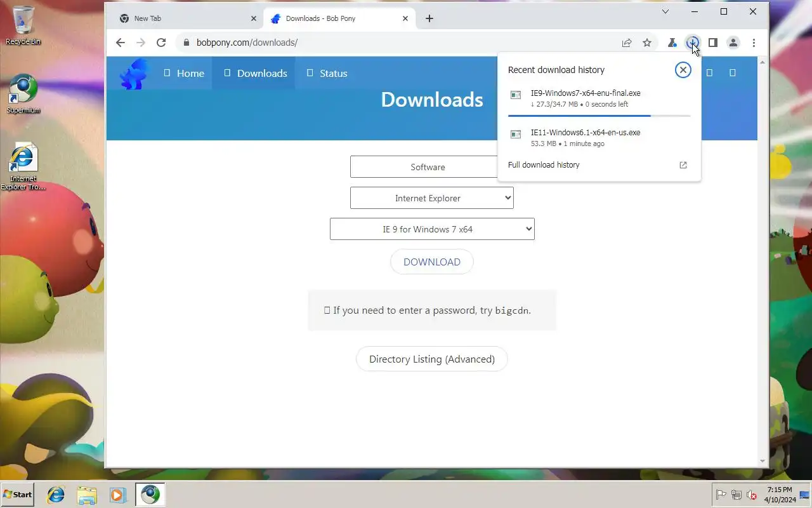Close the New Tab tab

coord(254,18)
